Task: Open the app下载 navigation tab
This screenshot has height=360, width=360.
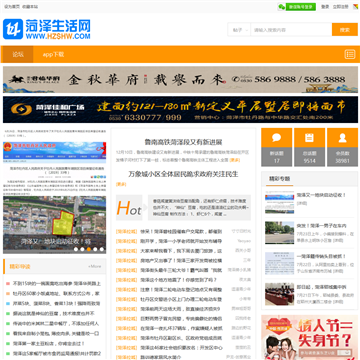Action: tap(53, 54)
